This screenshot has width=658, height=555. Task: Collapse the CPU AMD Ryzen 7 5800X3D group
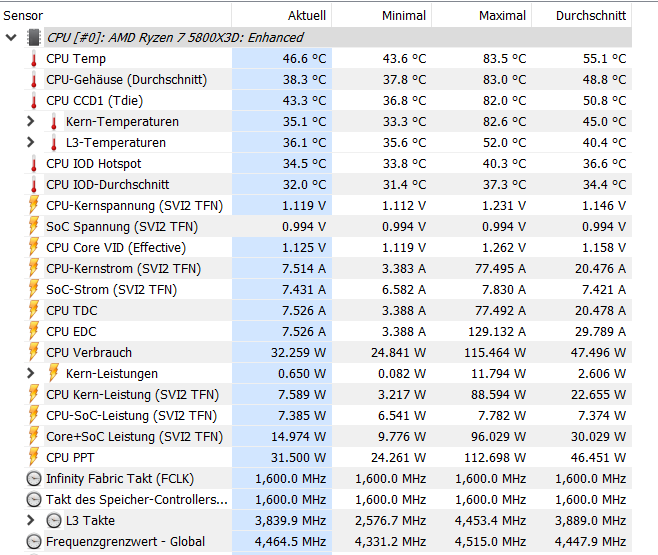pos(11,38)
